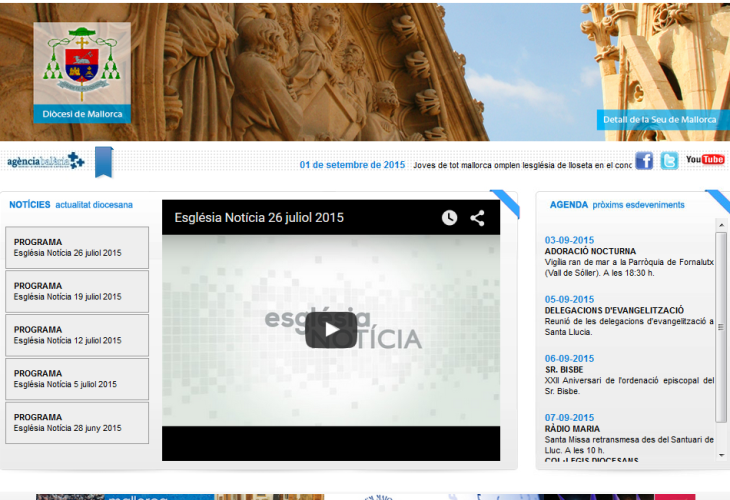Click the video title Església Notícia 26 juliol 2015
Screen dimensions: 730x500
pyautogui.click(x=259, y=217)
